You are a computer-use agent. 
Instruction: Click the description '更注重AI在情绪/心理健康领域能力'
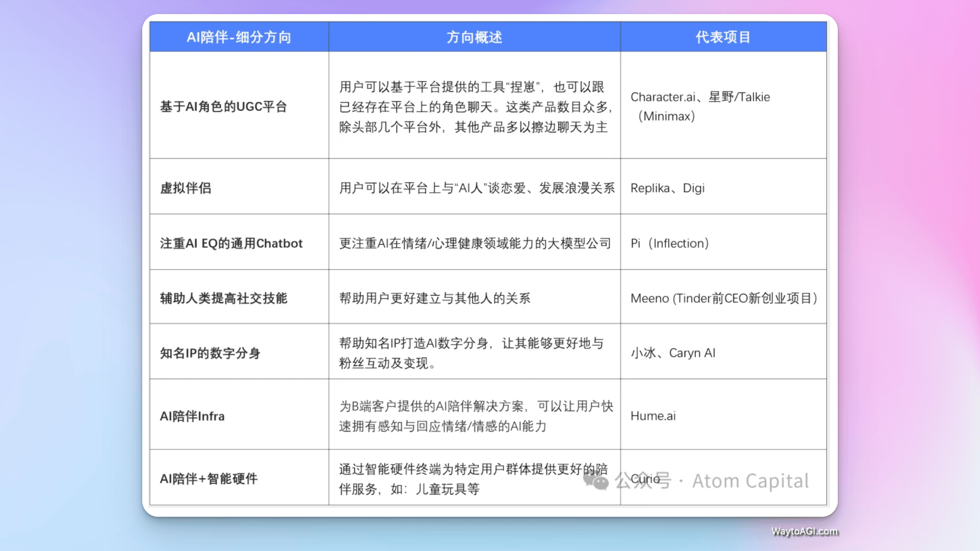(x=475, y=243)
